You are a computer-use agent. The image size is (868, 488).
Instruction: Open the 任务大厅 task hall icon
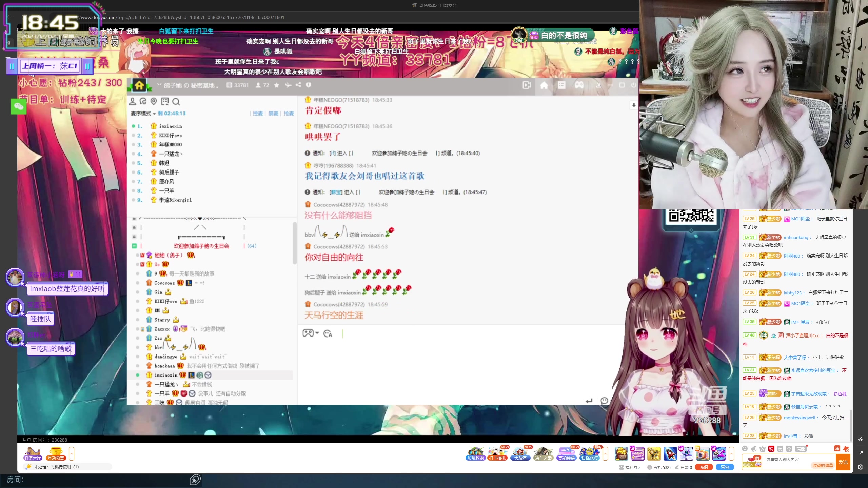33,453
